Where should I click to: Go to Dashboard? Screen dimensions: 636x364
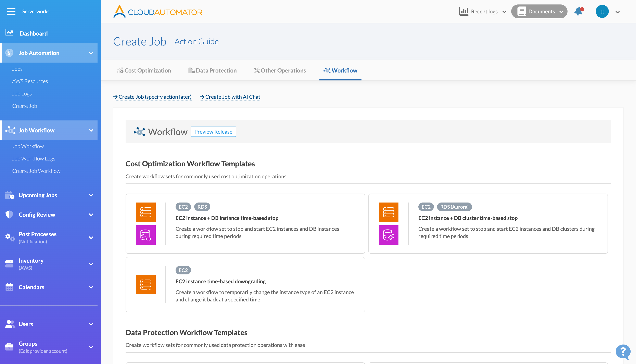click(34, 33)
